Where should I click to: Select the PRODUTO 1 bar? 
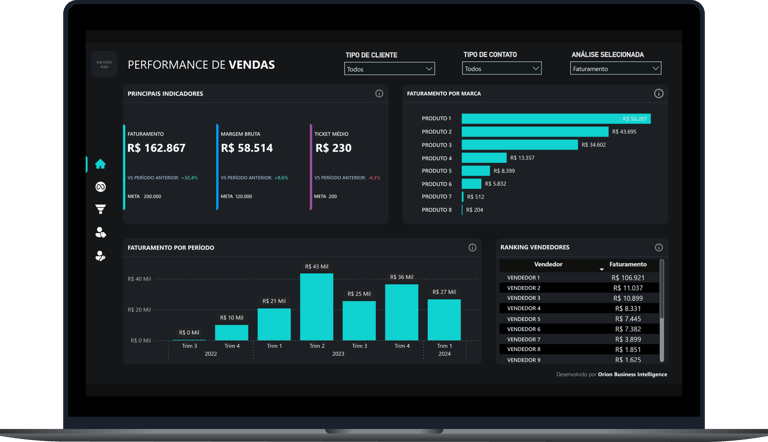[556, 119]
